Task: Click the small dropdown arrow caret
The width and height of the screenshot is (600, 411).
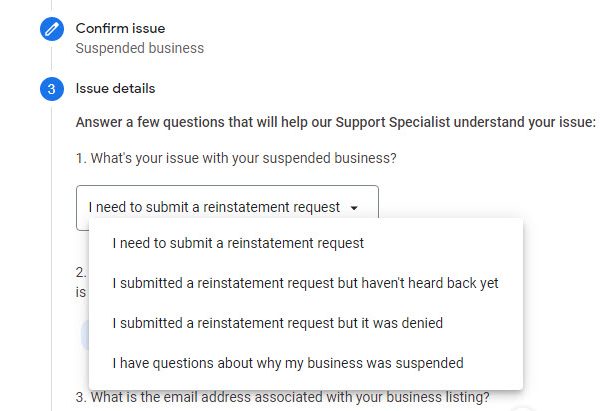Action: pos(354,208)
